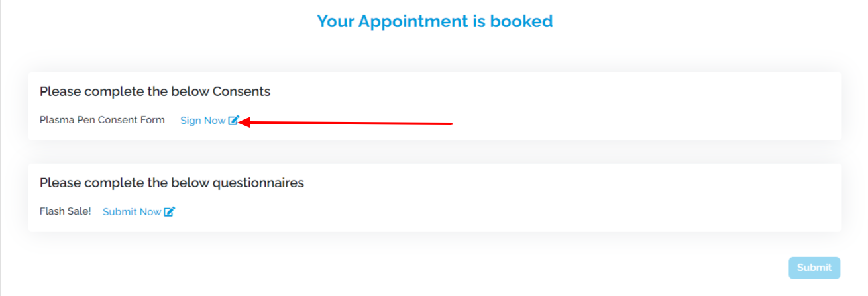The height and width of the screenshot is (296, 868).
Task: Select the Flash Sale! questionnaire label
Action: click(65, 211)
